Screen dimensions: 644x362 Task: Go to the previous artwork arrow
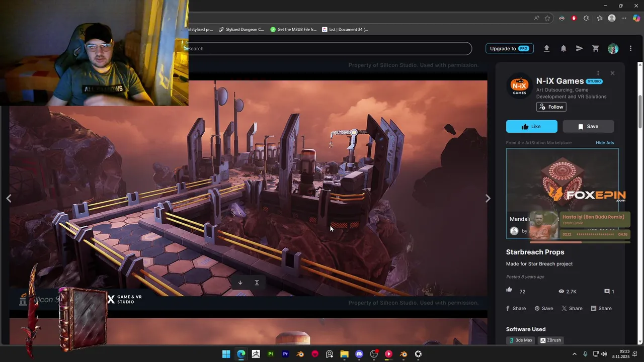pyautogui.click(x=9, y=199)
